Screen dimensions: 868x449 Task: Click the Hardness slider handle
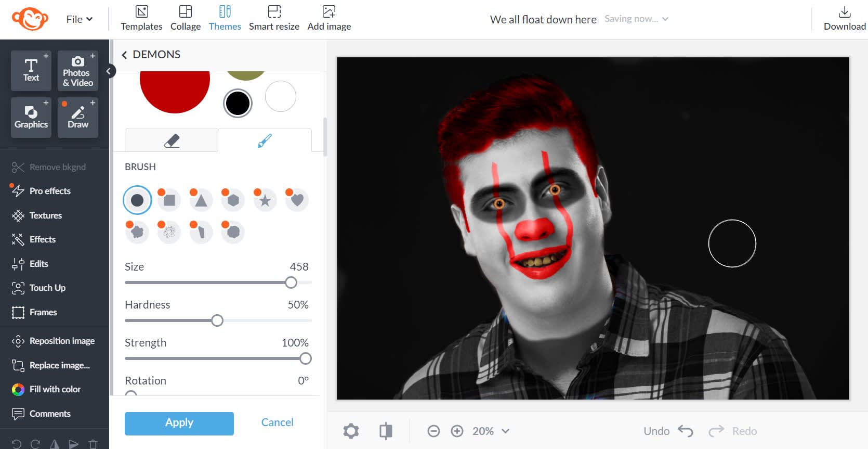point(217,320)
